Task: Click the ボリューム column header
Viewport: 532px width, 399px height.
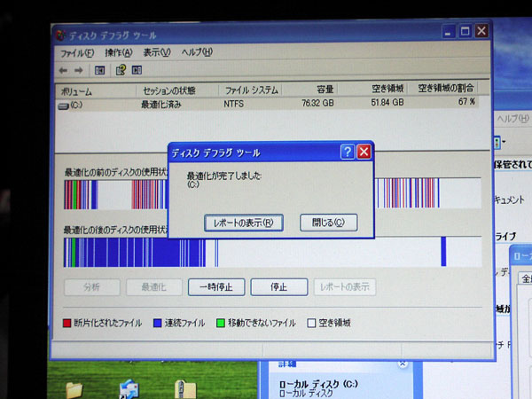Action: coord(96,91)
